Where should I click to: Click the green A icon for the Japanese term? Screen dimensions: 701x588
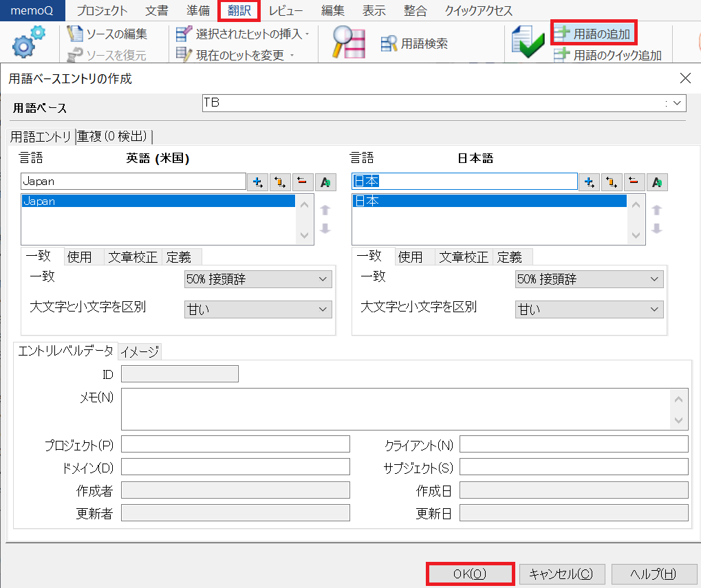657,182
